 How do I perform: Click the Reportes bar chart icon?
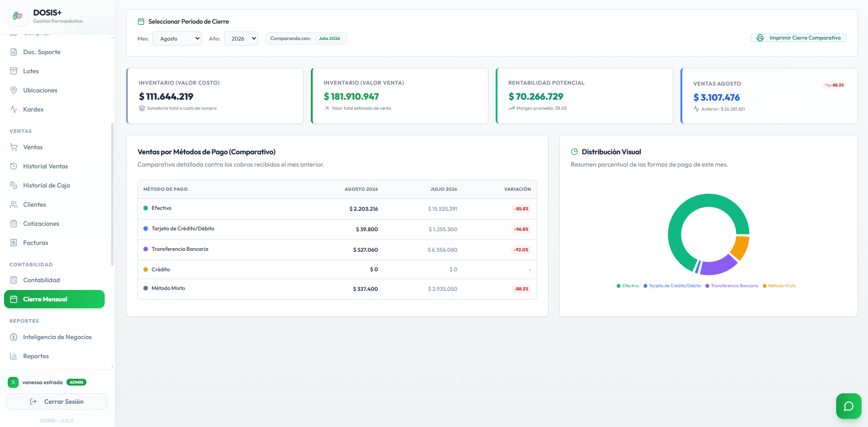tap(14, 356)
